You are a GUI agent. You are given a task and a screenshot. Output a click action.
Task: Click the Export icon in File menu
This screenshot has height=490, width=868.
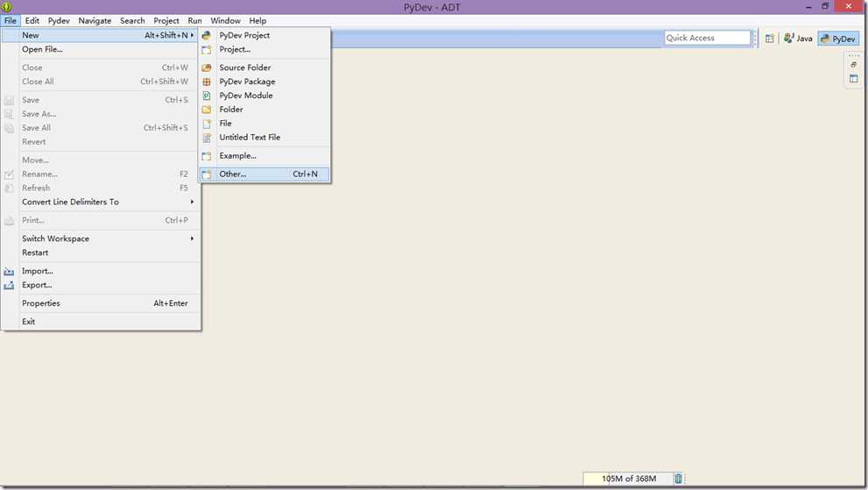[9, 286]
